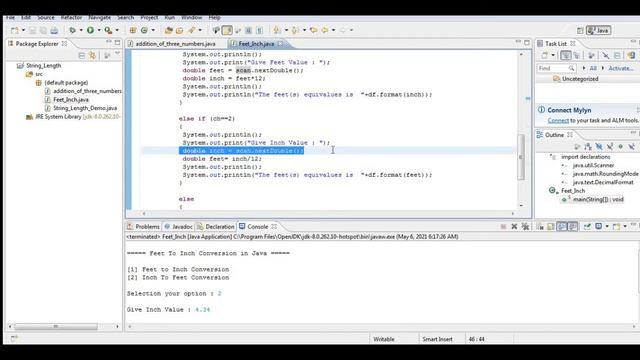Select the Java perspective button
Screen dimensions: 640x360
click(599, 30)
